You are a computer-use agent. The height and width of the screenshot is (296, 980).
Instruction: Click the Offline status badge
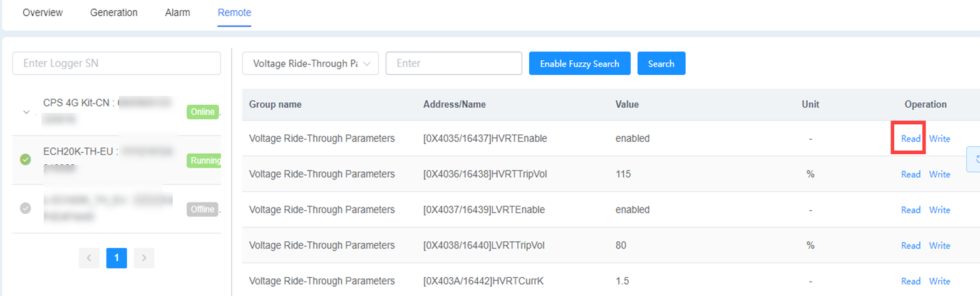pyautogui.click(x=202, y=209)
